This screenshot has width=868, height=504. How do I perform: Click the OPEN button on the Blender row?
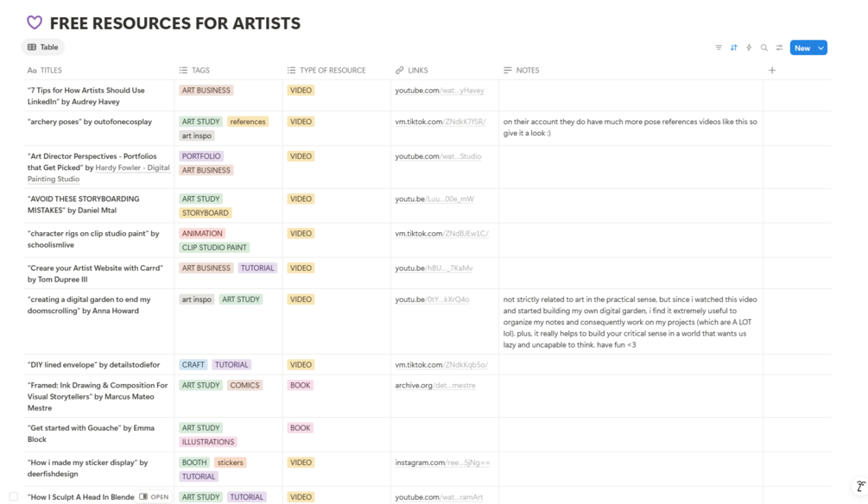[x=155, y=497]
